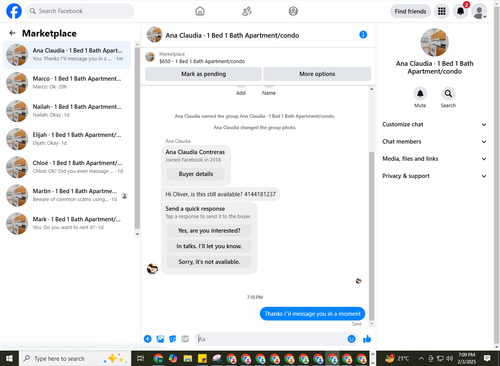
Task: Expand the Customize chat section
Action: click(x=434, y=124)
